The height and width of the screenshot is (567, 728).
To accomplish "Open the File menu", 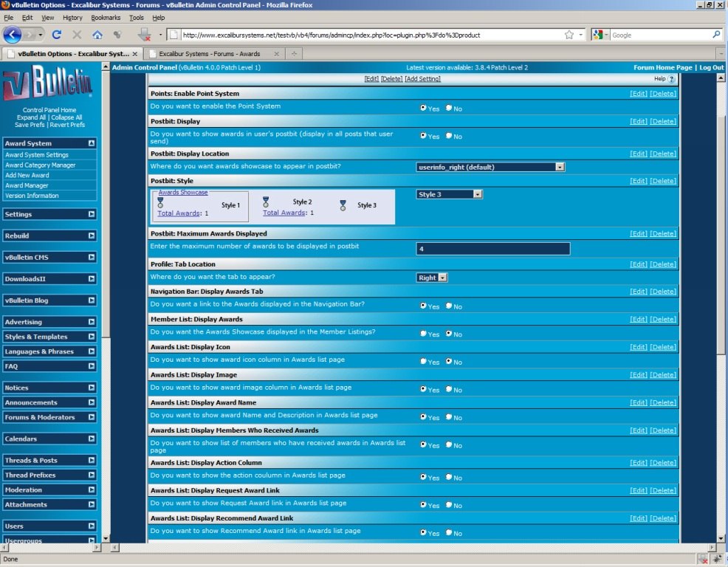I will 9,18.
